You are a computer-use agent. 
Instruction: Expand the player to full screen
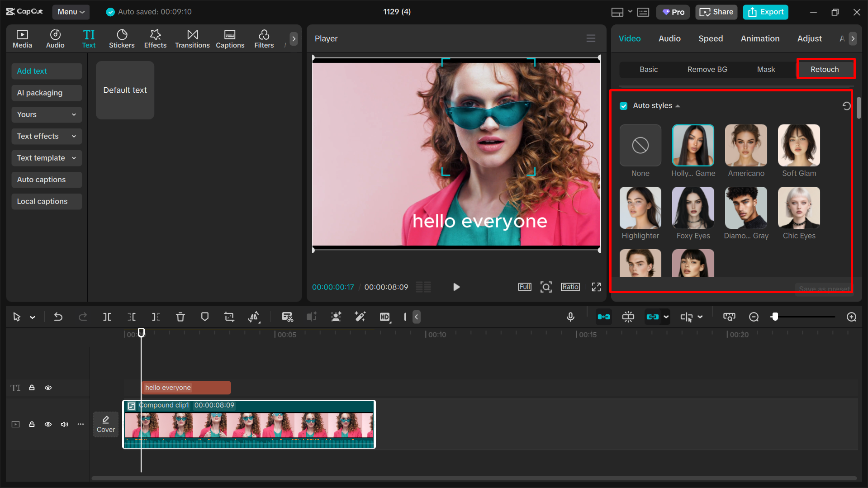coord(596,287)
